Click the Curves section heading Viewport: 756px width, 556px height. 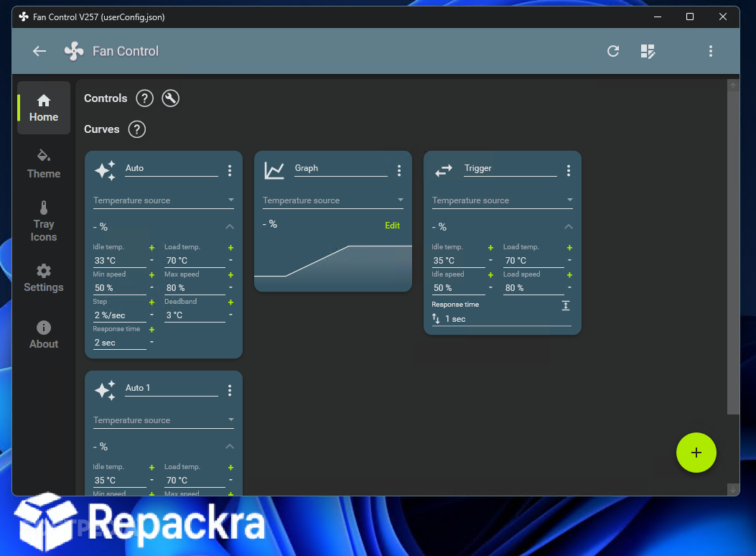(x=102, y=129)
